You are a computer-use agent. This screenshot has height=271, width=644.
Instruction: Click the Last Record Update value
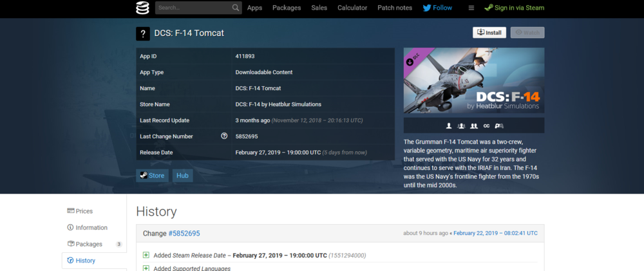coord(299,120)
